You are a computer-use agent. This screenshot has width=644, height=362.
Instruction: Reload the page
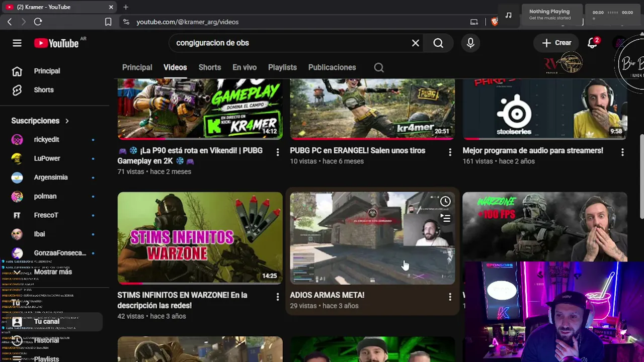[38, 22]
